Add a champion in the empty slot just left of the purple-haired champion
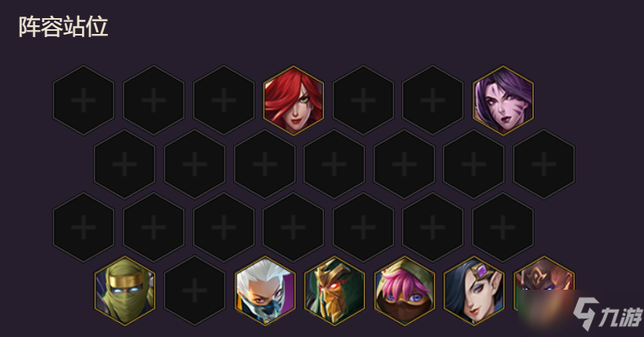644x337 pixels. 433,100
